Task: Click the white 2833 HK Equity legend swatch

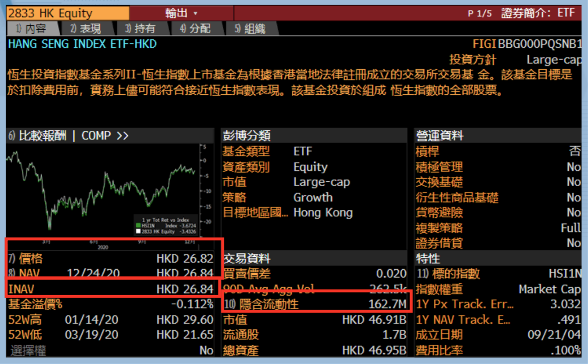Action: 138,232
